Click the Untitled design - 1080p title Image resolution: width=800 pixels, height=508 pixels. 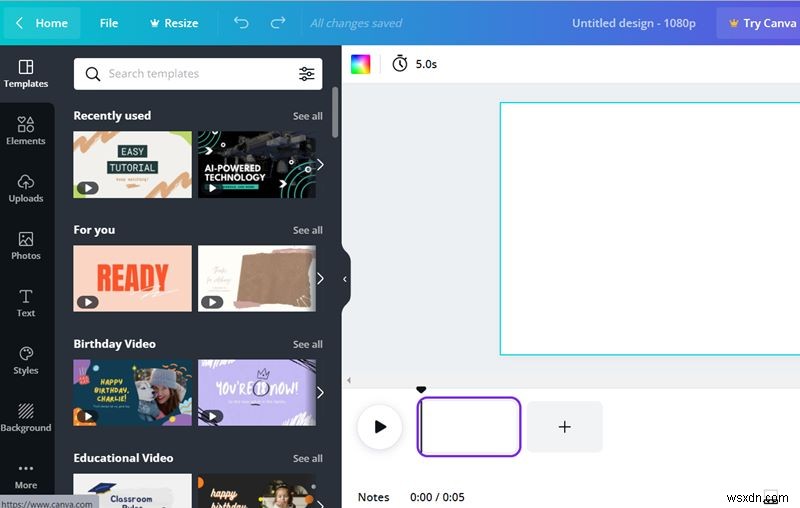click(x=634, y=23)
